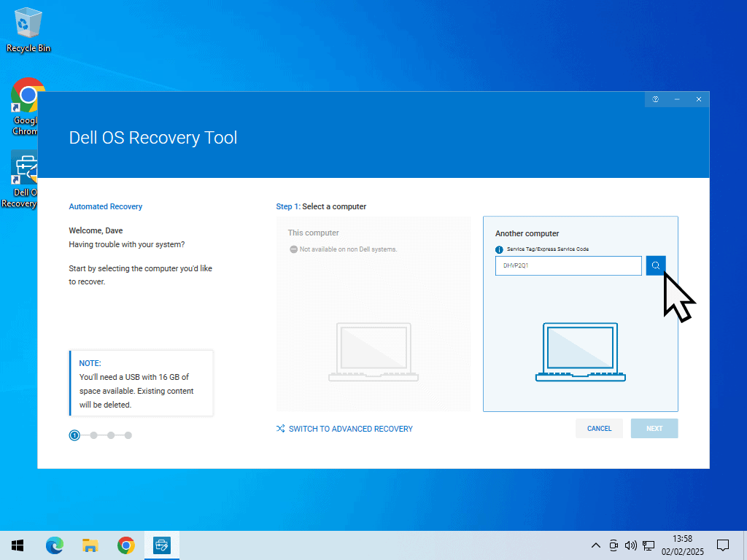Click the Service Tag info icon
The height and width of the screenshot is (560, 747).
[x=500, y=249]
